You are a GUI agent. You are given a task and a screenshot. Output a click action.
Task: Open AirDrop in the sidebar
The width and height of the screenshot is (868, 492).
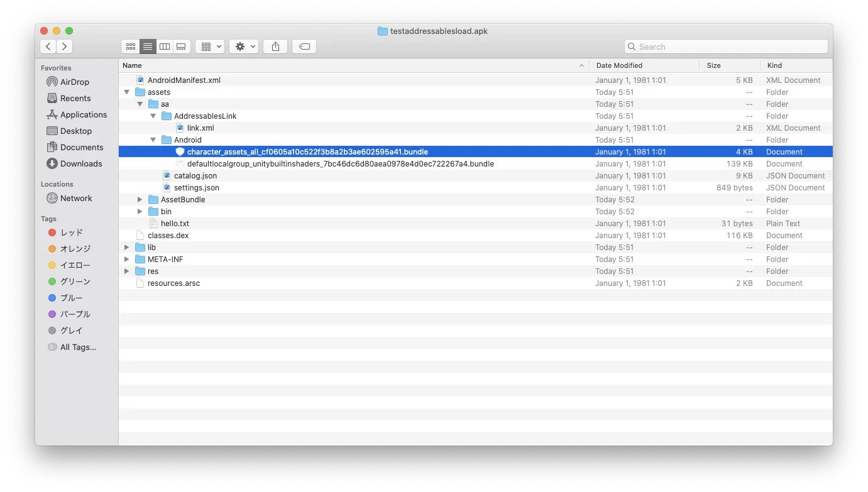click(74, 82)
